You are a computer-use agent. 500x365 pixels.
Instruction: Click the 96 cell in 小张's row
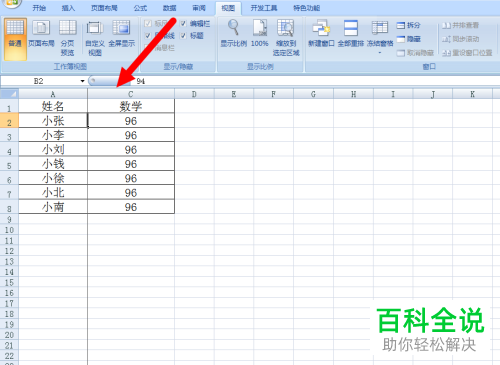[x=131, y=120]
